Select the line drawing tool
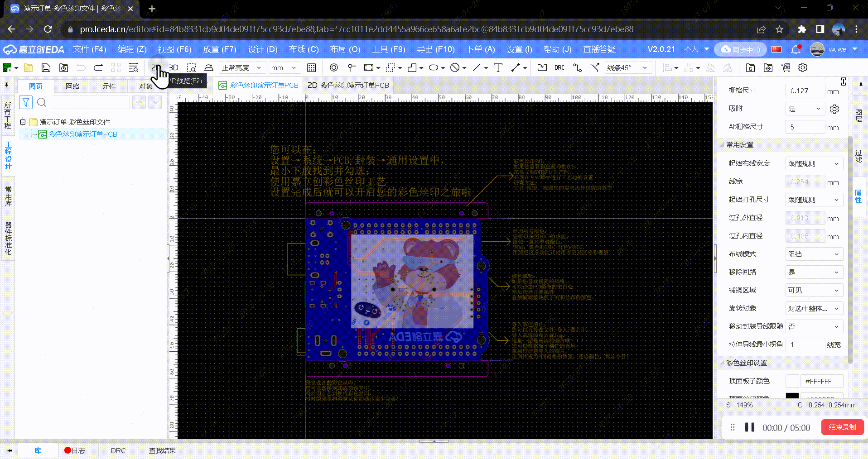The height and width of the screenshot is (459, 868). [477, 68]
